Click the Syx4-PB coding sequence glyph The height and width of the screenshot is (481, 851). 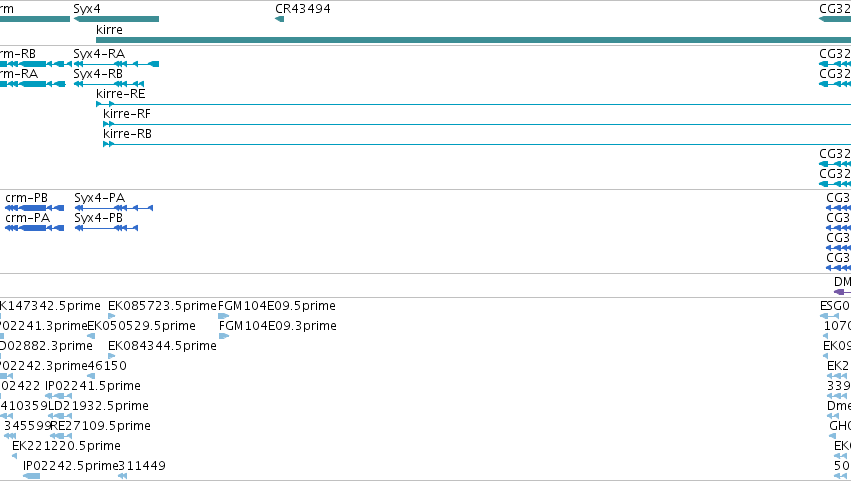click(x=106, y=228)
